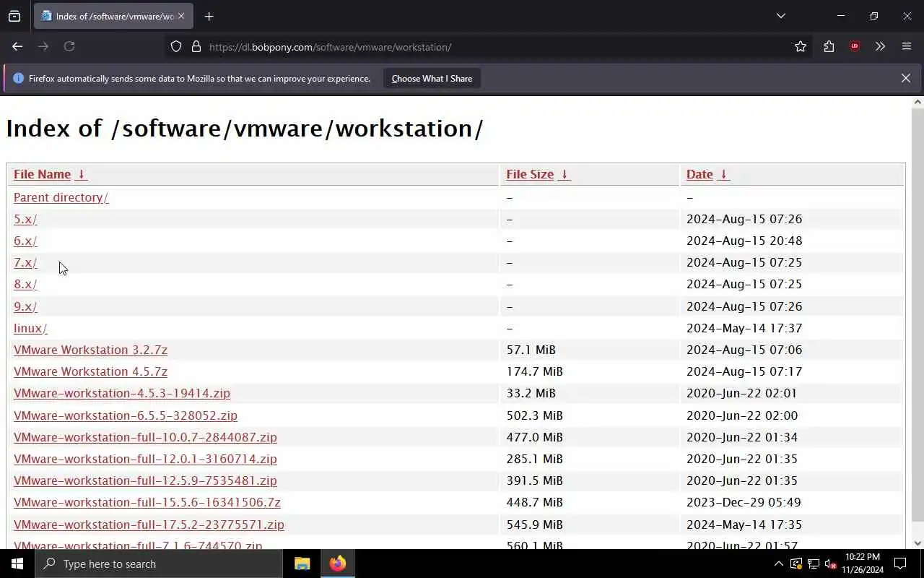Click Choose What I Share button
Viewport: 924px width, 578px height.
[432, 78]
